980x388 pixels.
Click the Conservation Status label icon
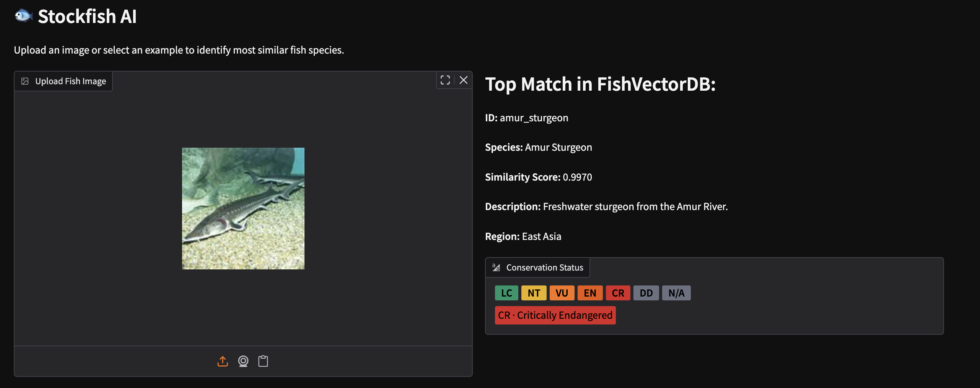(496, 267)
